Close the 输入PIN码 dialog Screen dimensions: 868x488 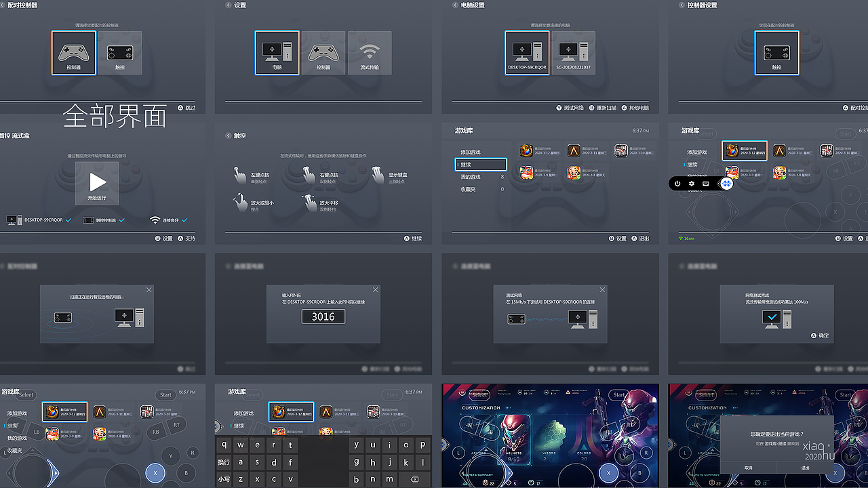376,289
